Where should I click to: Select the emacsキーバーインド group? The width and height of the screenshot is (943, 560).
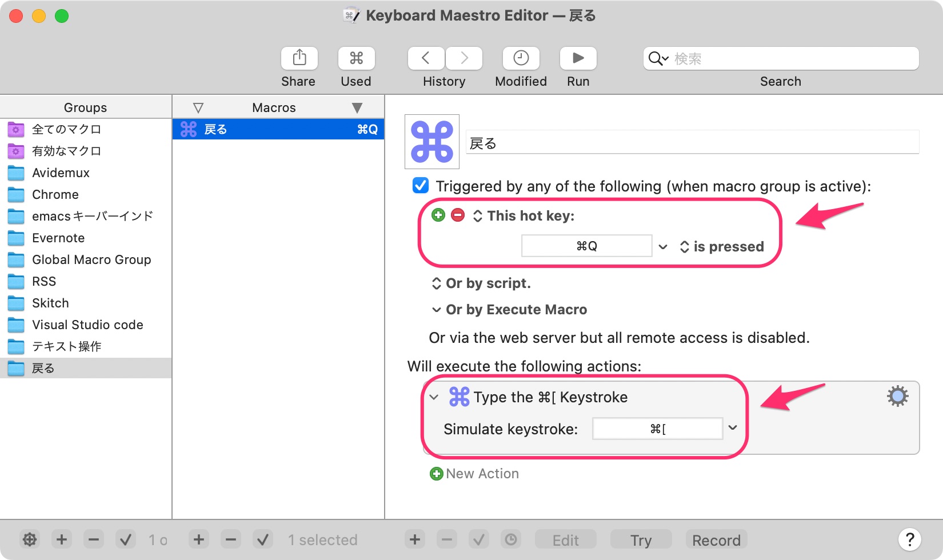86,216
